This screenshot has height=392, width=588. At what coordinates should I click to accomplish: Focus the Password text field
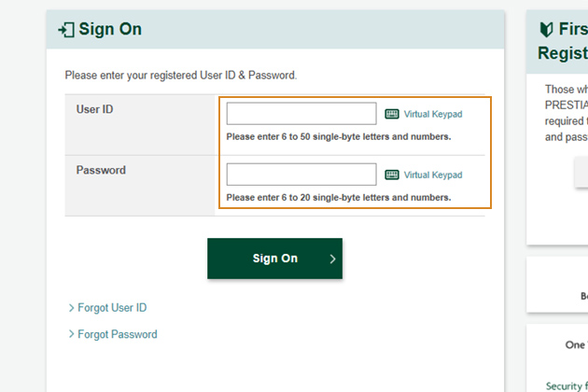coord(301,175)
